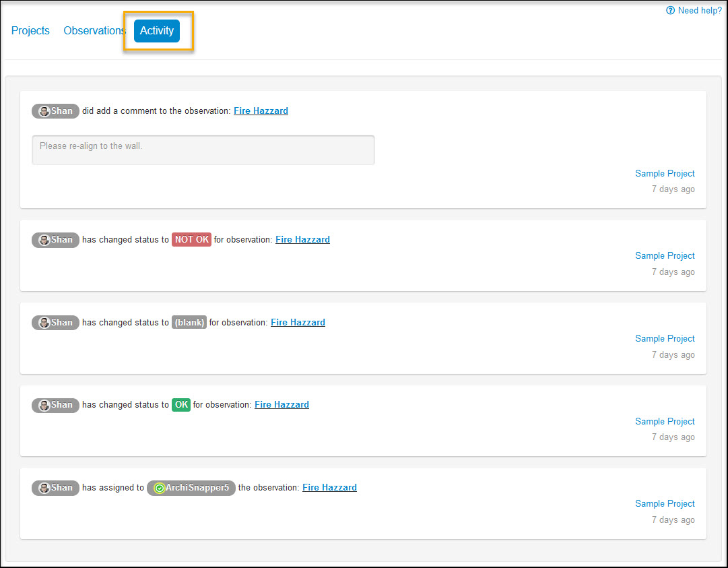The image size is (728, 568).
Task: Click the red NOT OK status badge
Action: (x=191, y=240)
